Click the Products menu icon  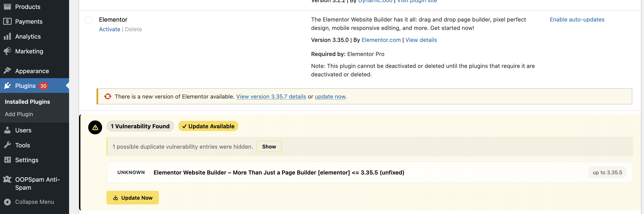pyautogui.click(x=7, y=7)
